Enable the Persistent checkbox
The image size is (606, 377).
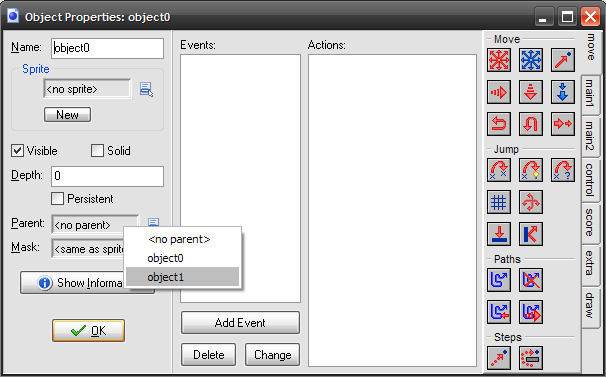click(57, 199)
